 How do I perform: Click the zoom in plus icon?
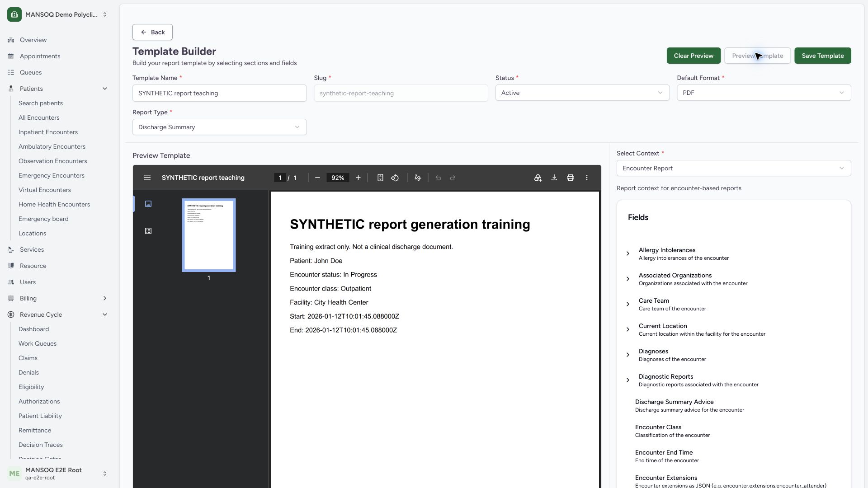[358, 178]
